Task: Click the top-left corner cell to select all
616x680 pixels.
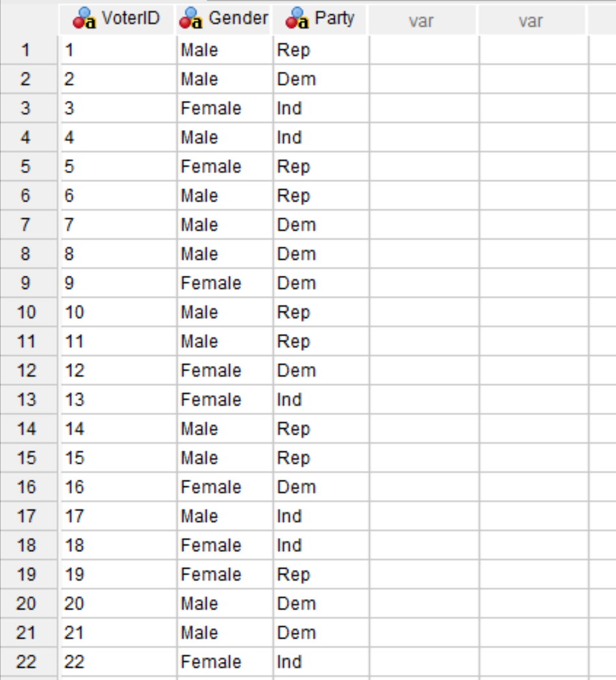Action: (29, 18)
